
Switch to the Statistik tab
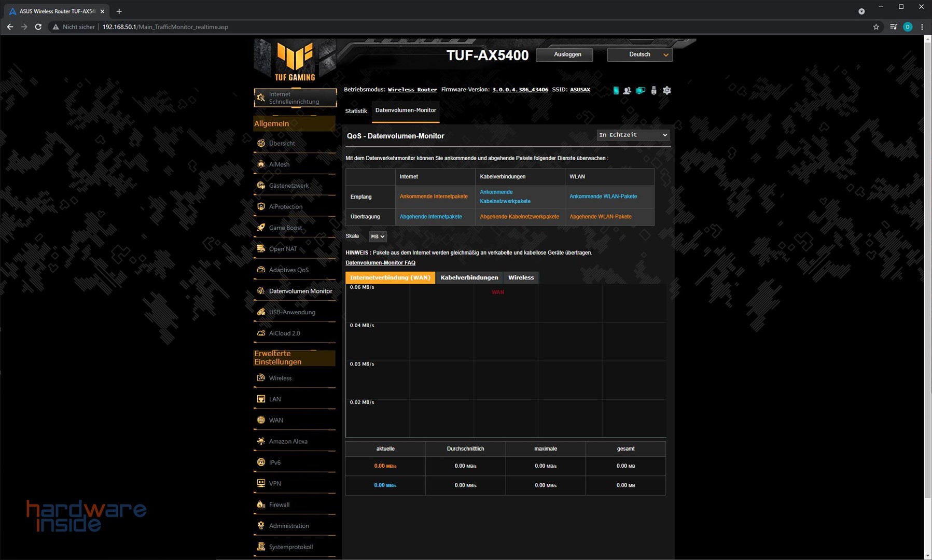(356, 111)
